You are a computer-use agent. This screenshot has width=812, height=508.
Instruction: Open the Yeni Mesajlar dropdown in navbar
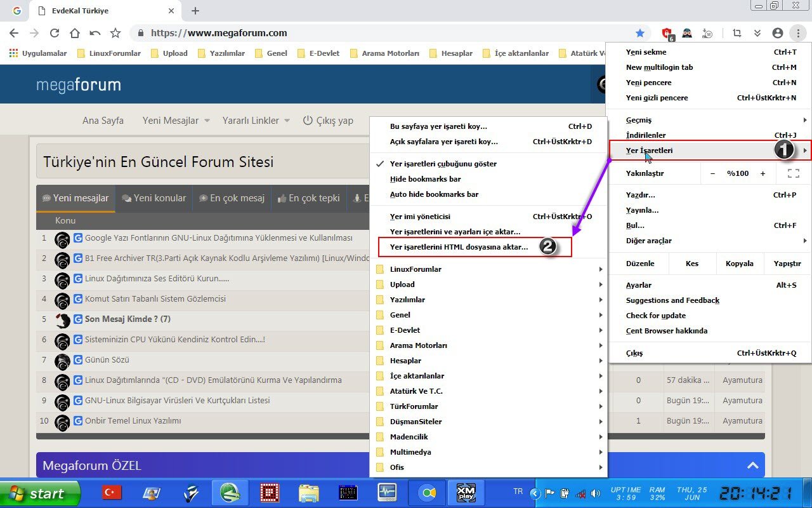pos(176,121)
